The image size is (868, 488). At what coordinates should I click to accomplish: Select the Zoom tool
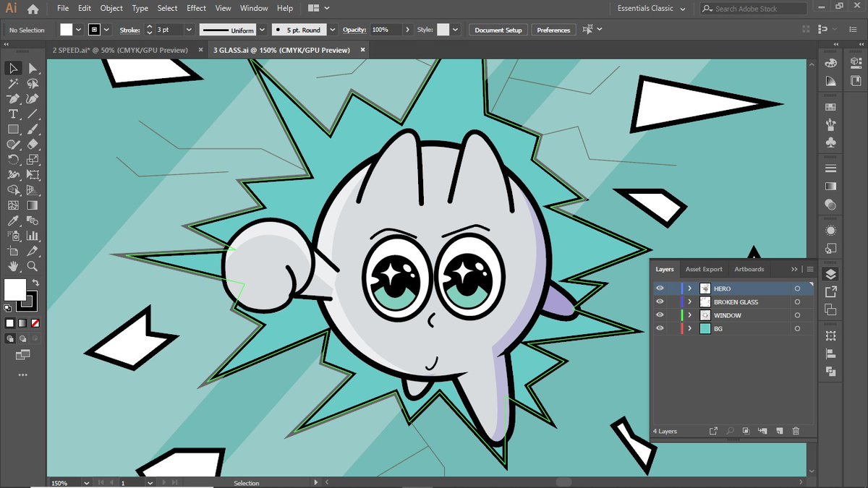click(x=32, y=267)
